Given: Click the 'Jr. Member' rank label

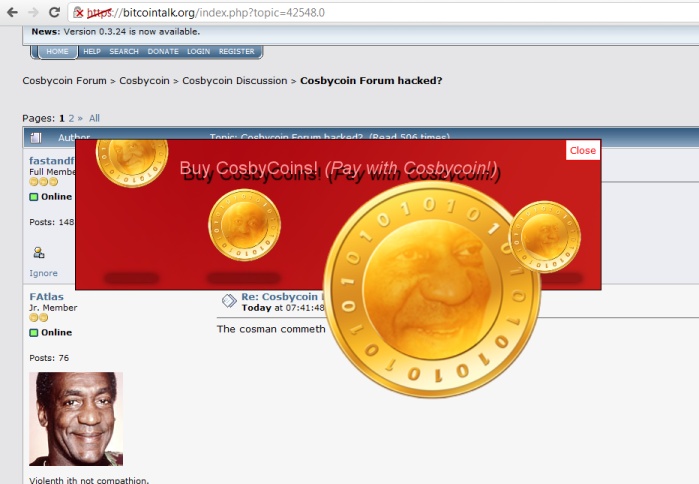Looking at the screenshot, I should point(53,308).
